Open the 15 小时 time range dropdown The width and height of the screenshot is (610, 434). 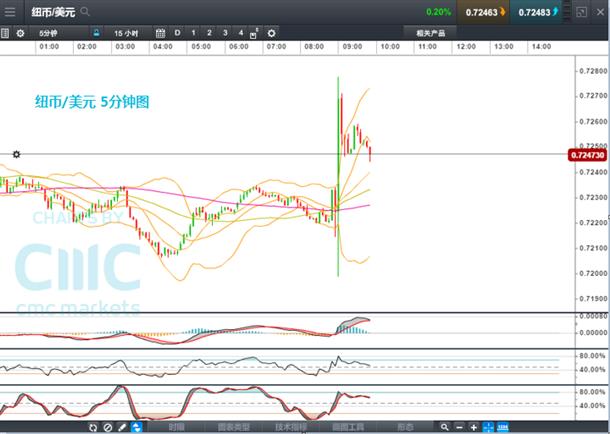(126, 33)
